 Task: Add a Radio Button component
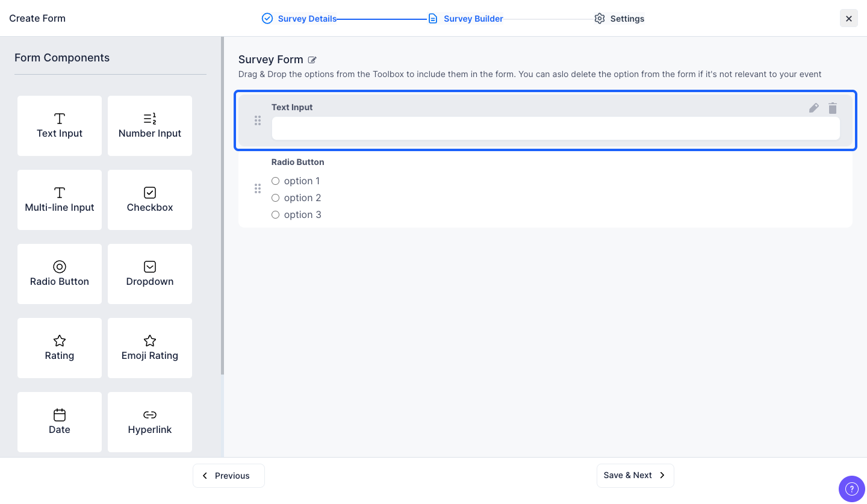click(x=60, y=274)
